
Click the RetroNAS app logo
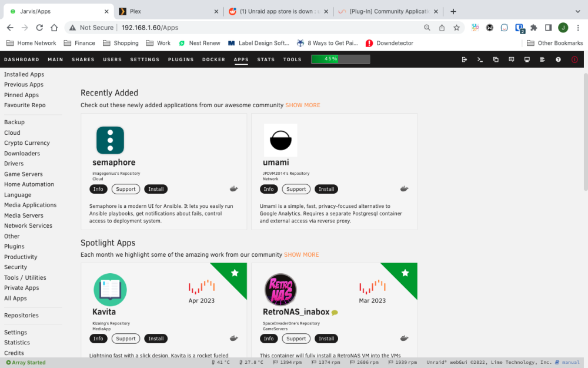click(280, 290)
